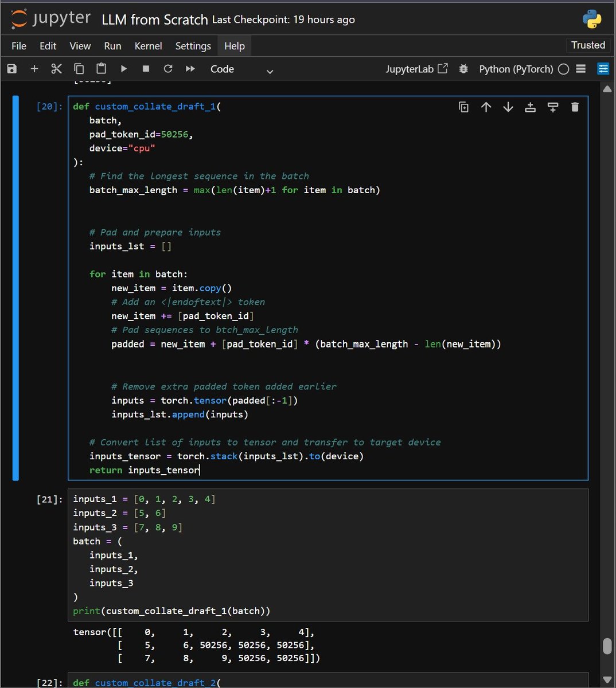Screen dimensions: 616x688
Task: Click the batch_max_length = max(...) line
Action: 235,190
